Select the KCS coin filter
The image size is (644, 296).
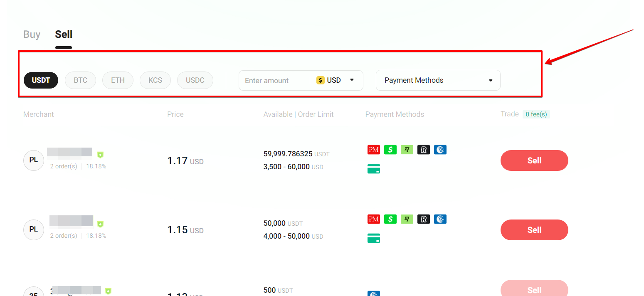pyautogui.click(x=155, y=80)
